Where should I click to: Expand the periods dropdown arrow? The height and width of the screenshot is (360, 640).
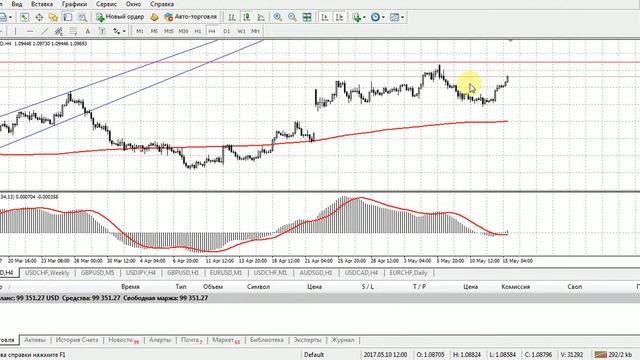click(x=383, y=18)
